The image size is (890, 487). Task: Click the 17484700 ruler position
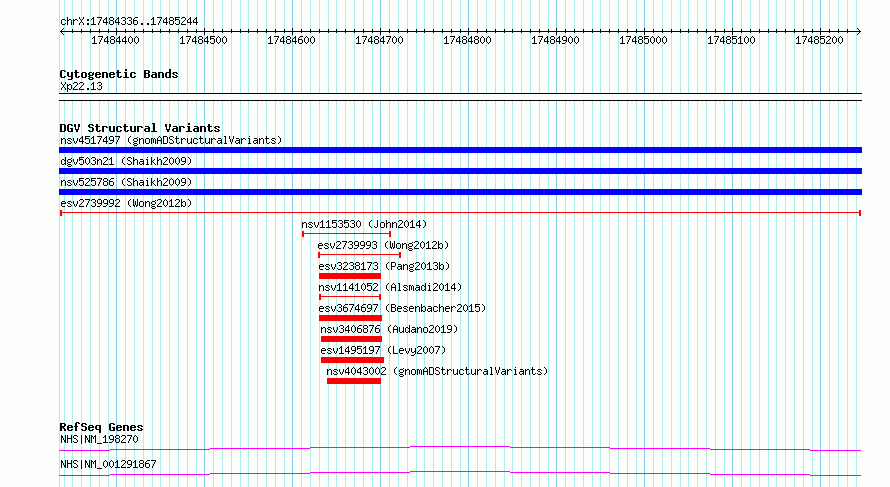click(x=379, y=40)
